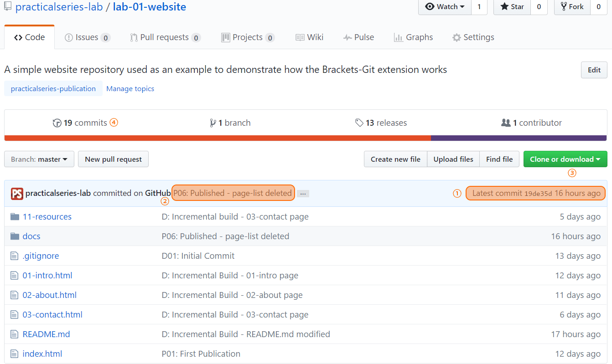Viewport: 612px width, 364px height.
Task: Edit the repository description
Action: (x=594, y=70)
